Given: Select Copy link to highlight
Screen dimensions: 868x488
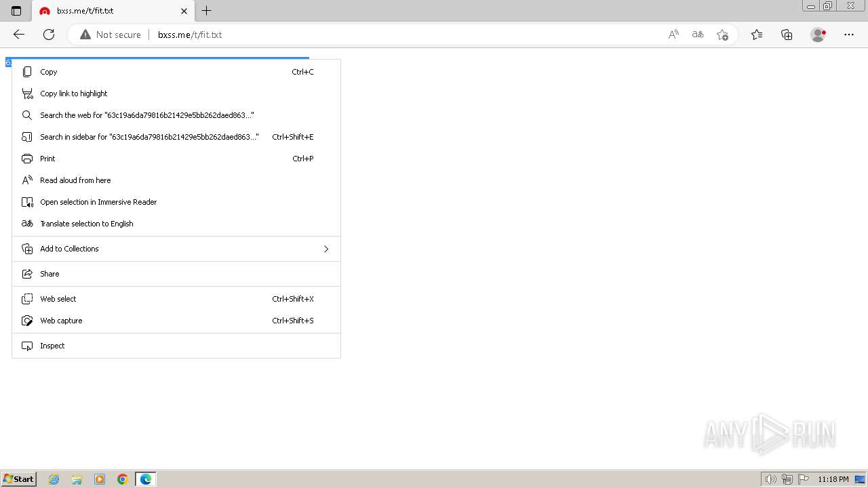Looking at the screenshot, I should tap(176, 94).
